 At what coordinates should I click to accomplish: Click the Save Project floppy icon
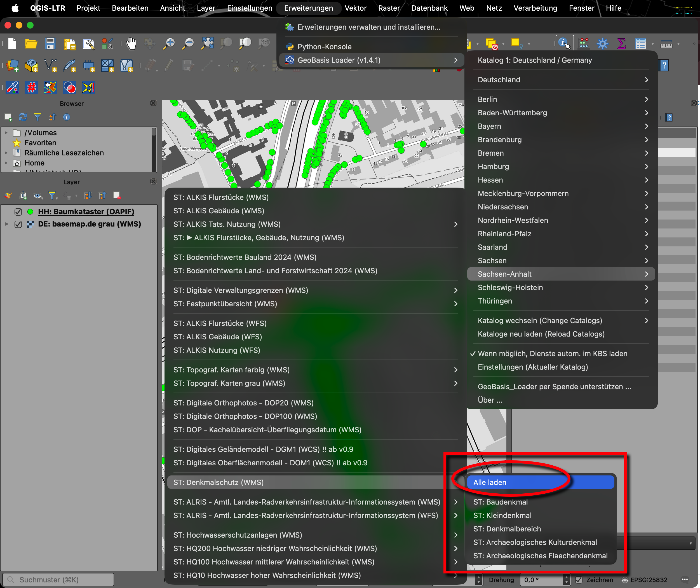click(x=50, y=43)
